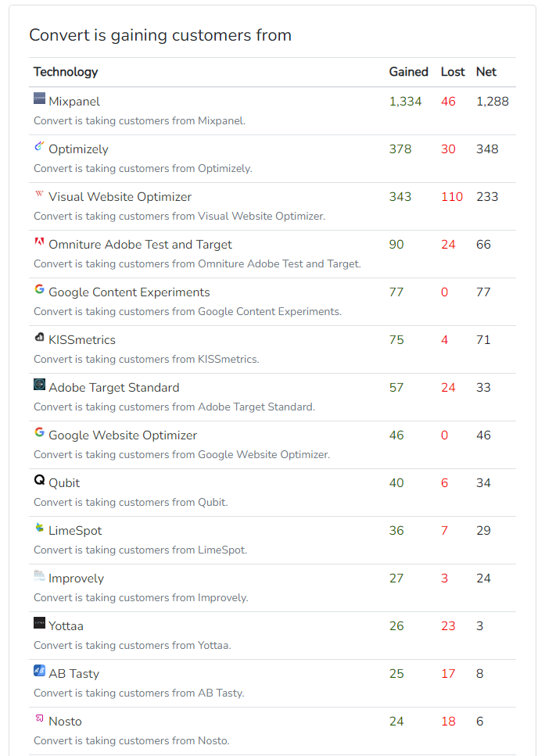Image resolution: width=545 pixels, height=756 pixels.
Task: Sort by the Gained column header
Action: [x=408, y=72]
